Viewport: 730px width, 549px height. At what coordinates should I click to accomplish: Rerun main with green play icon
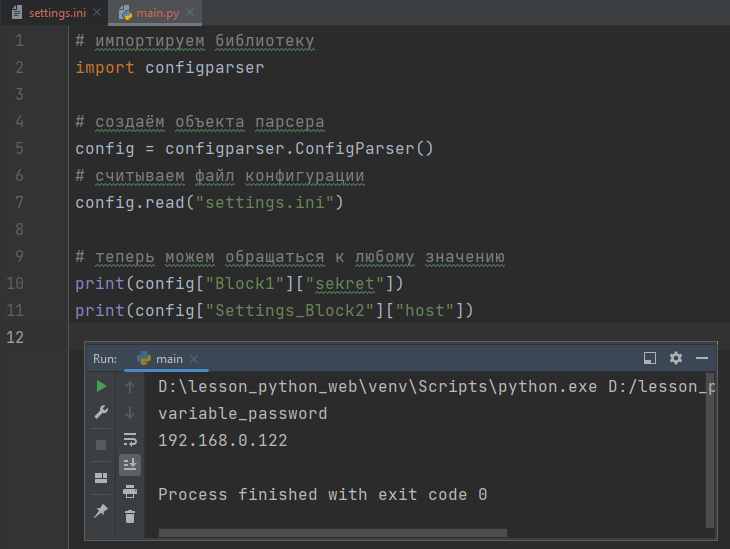pos(101,386)
